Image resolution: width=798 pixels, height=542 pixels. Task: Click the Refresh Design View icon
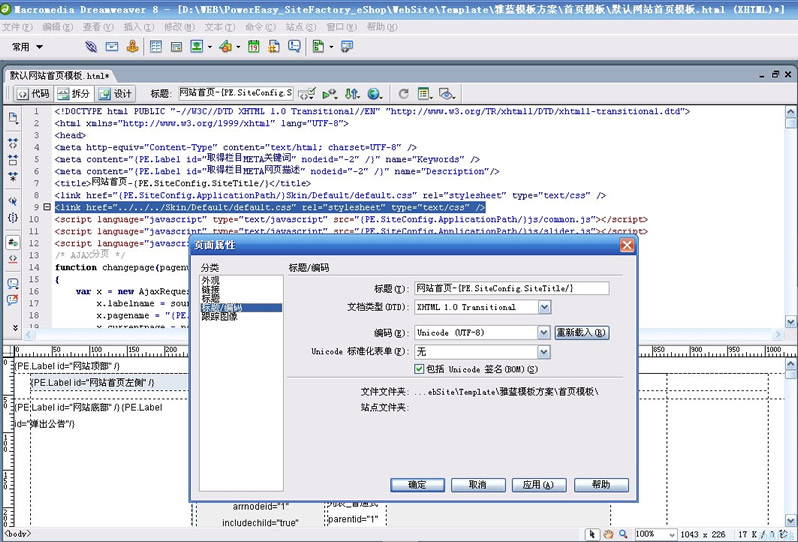pyautogui.click(x=404, y=94)
